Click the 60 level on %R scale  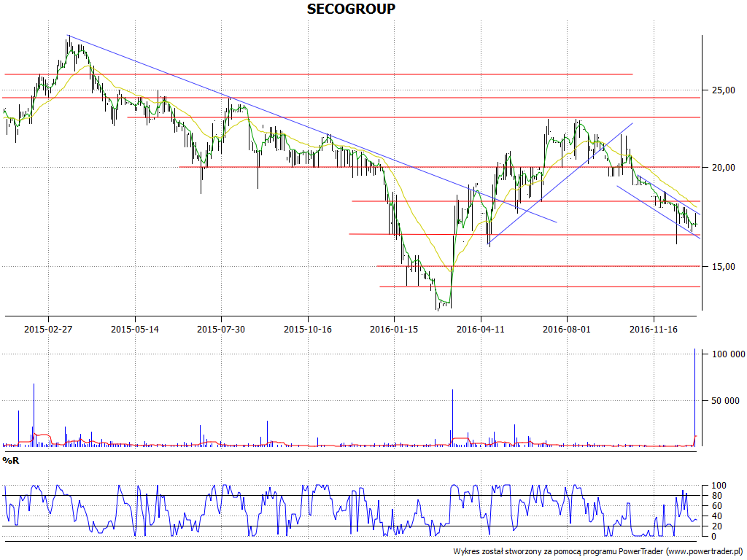tap(718, 506)
